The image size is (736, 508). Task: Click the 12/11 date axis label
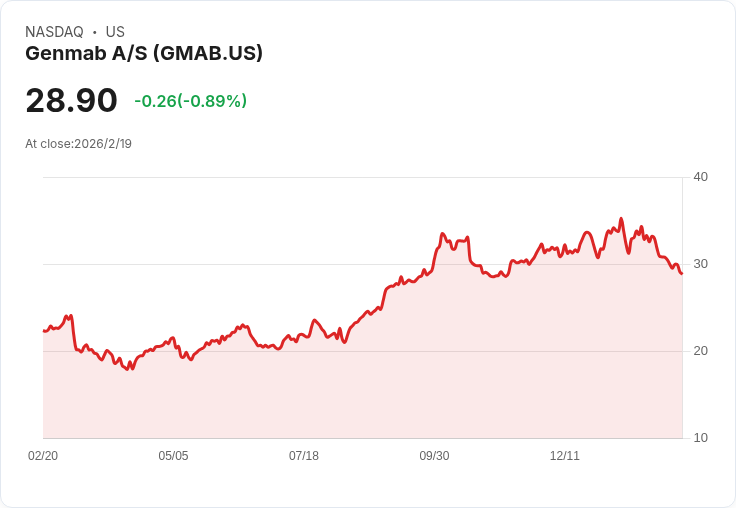click(565, 456)
